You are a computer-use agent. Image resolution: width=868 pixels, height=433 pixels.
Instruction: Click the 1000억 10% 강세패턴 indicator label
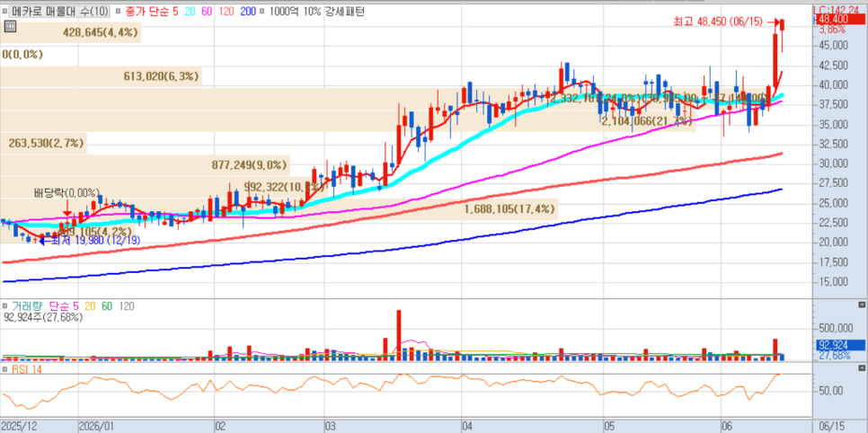click(x=316, y=11)
